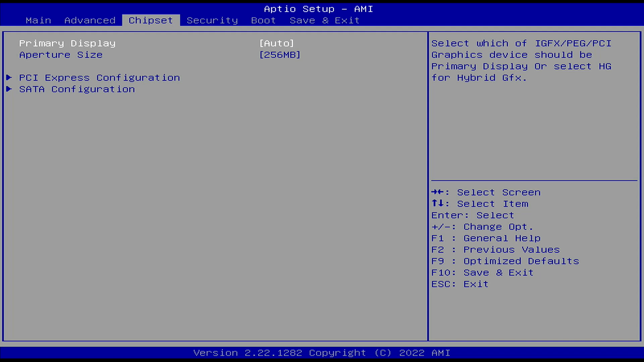Click the 'F2 : Previous Values' hint
Viewport: 644px width, 362px height.
click(x=495, y=250)
